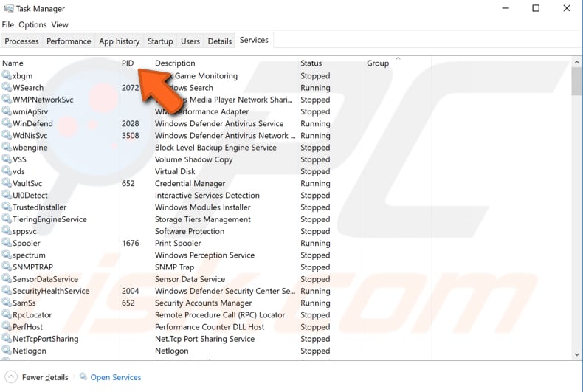Switch to the Details tab

point(220,41)
